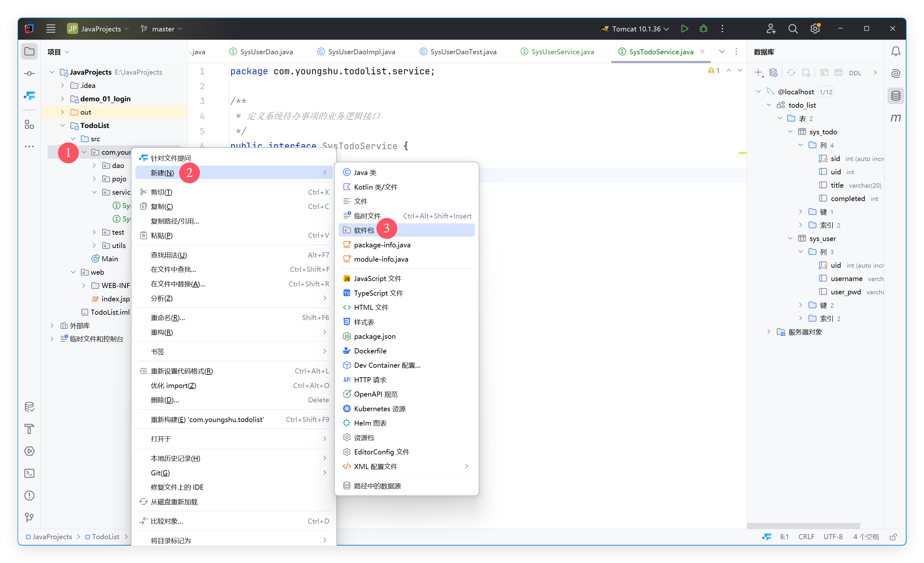Show hidden editor tabs dropdown

click(x=721, y=51)
